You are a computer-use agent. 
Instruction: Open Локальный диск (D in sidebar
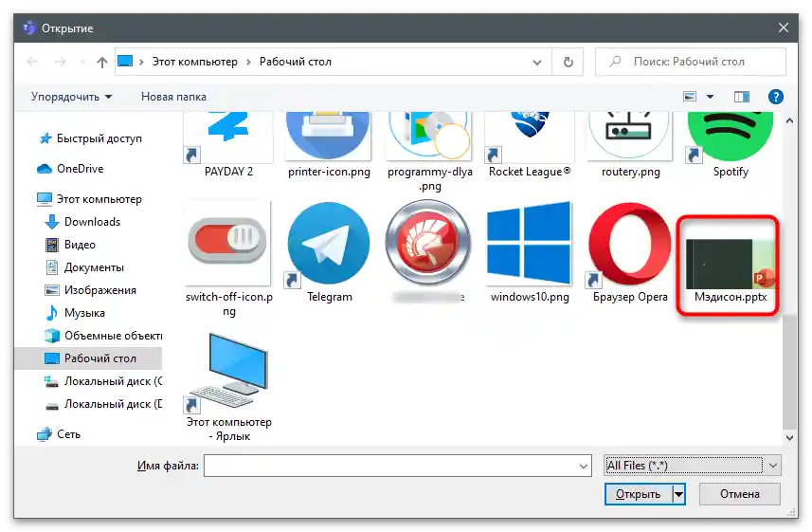click(103, 404)
